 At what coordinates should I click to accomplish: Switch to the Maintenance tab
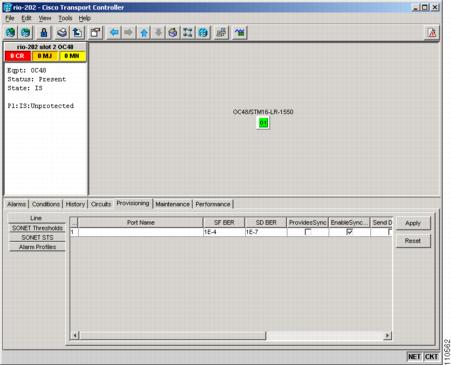[x=172, y=204]
